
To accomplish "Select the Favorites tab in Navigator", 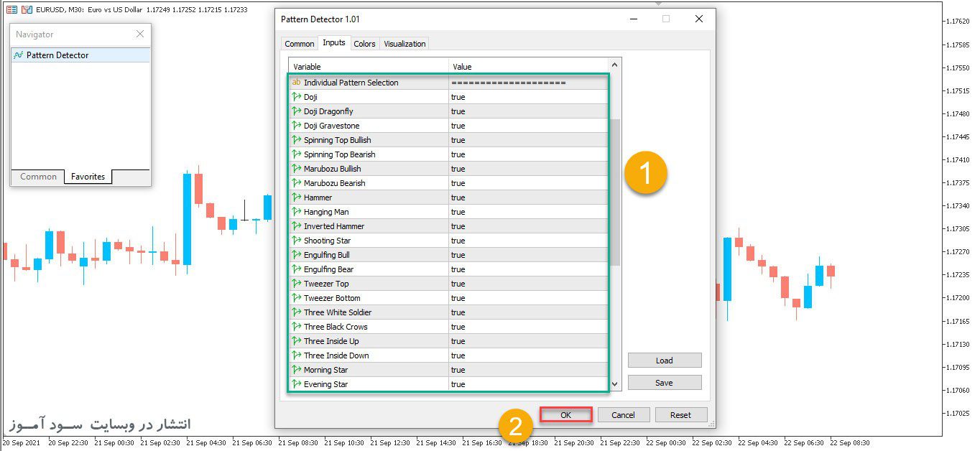I will [x=88, y=177].
